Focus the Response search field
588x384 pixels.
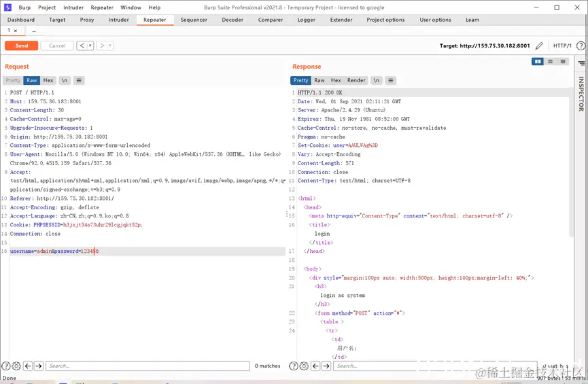(435, 366)
